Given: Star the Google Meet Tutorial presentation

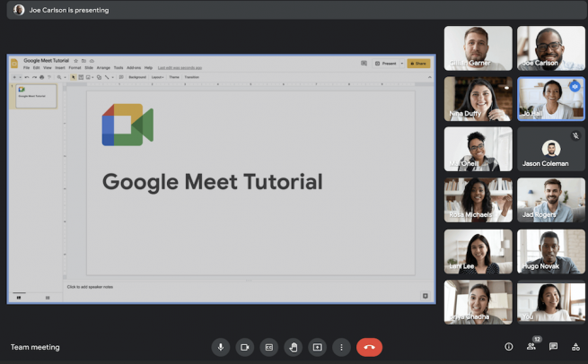Looking at the screenshot, I should point(75,61).
